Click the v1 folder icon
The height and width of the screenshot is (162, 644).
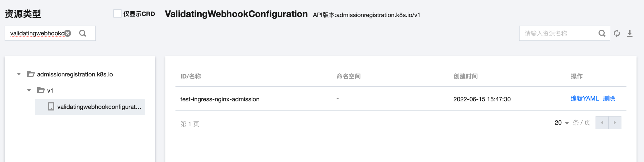pos(41,90)
